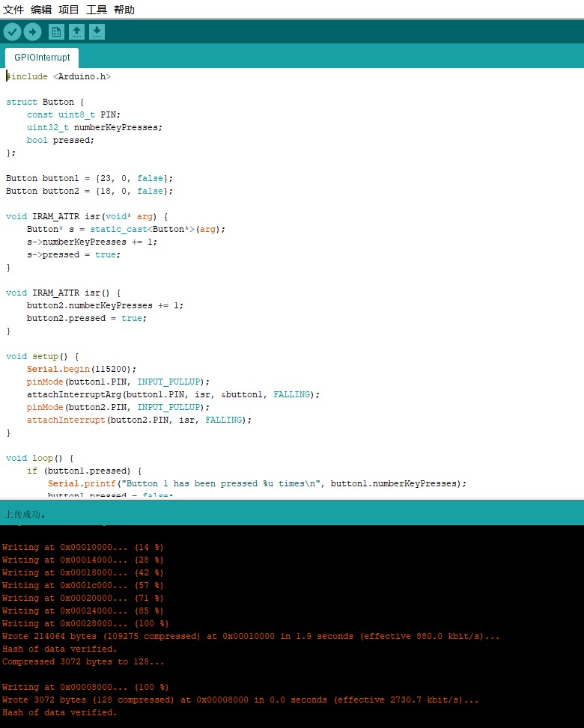Click 'Compressed 3072 bytes to 128...' line

click(x=83, y=661)
